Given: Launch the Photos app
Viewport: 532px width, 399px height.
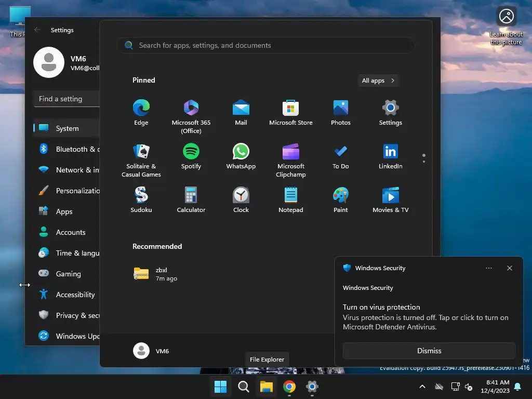Looking at the screenshot, I should click(341, 113).
